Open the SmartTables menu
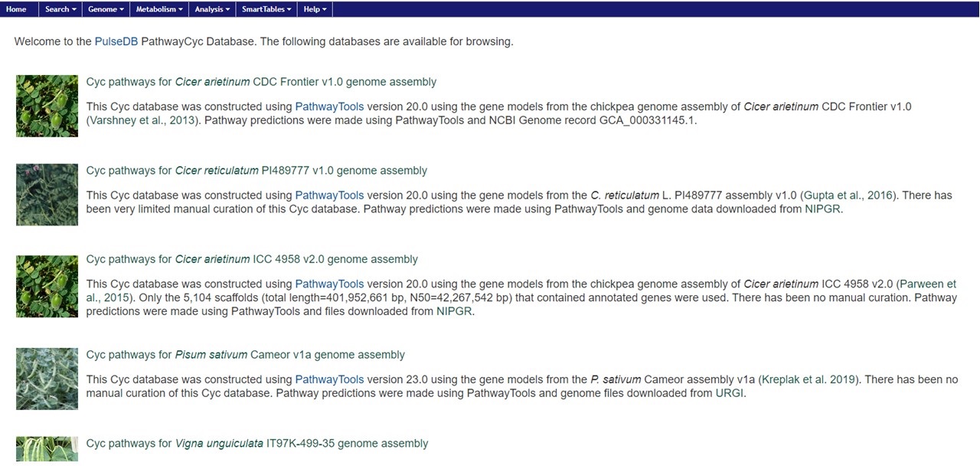This screenshot has height=466, width=980. pyautogui.click(x=266, y=9)
